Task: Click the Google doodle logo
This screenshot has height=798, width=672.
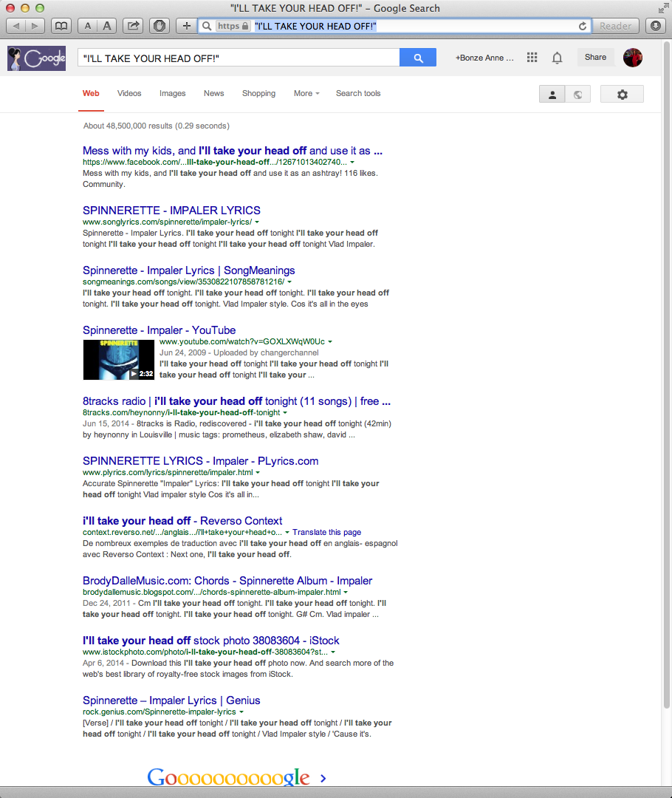Action: point(37,58)
